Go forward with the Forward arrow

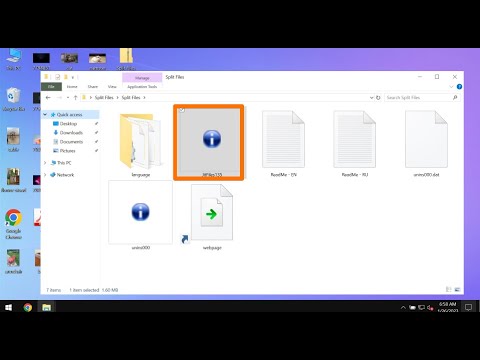[59, 98]
